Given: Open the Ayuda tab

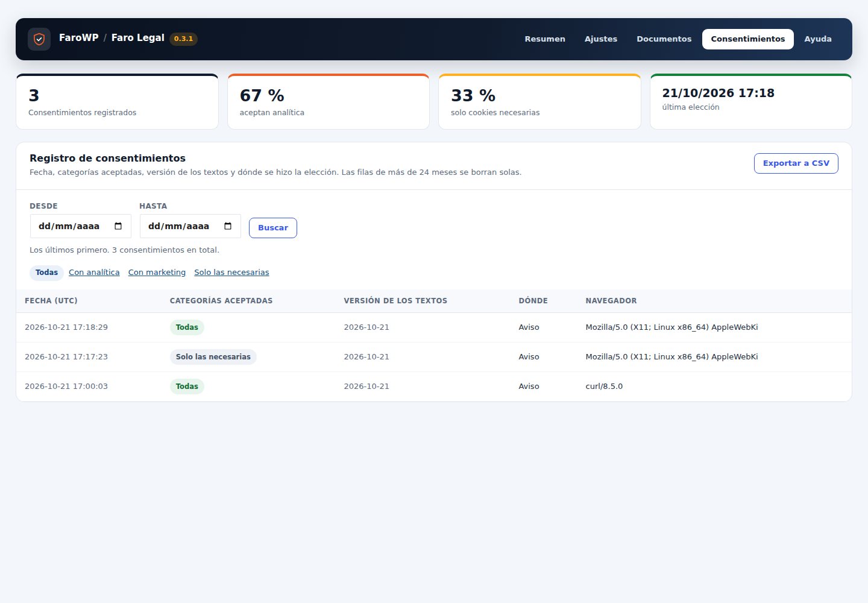Looking at the screenshot, I should (x=818, y=39).
